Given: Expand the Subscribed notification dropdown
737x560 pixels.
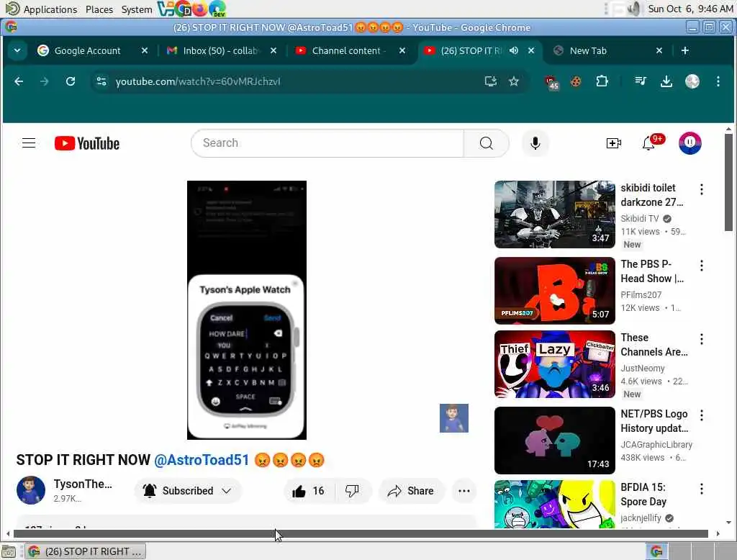Looking at the screenshot, I should (x=227, y=491).
